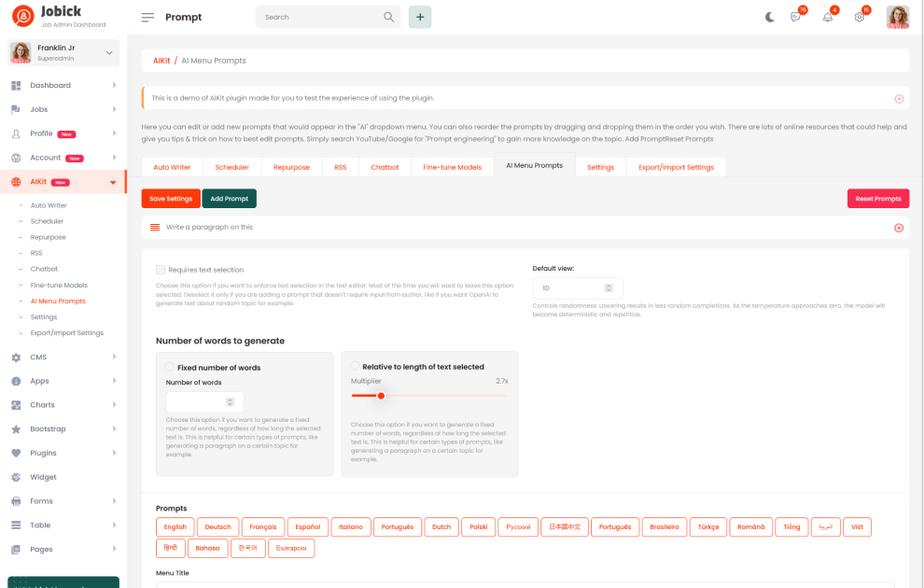Click the Save Settings button

click(x=171, y=199)
